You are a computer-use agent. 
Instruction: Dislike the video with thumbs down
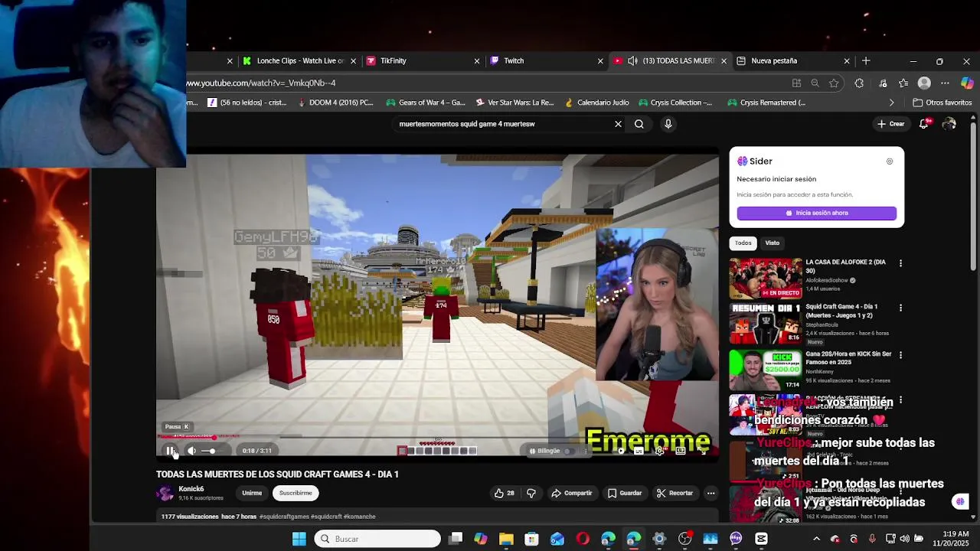point(531,494)
